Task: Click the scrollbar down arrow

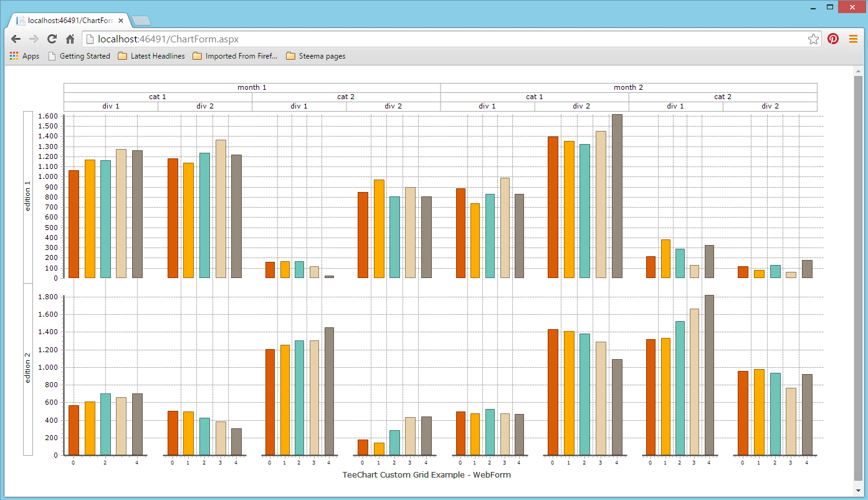Action: coord(858,489)
